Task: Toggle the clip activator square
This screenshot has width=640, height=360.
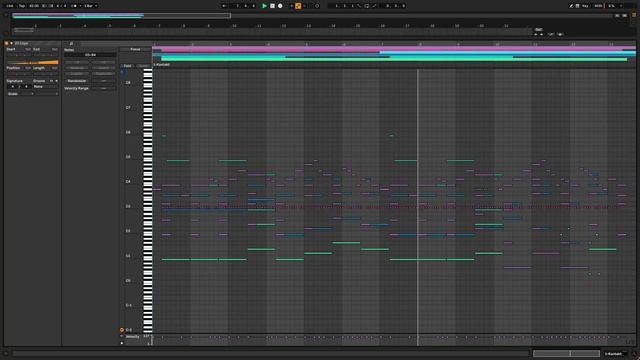Action: click(7, 43)
